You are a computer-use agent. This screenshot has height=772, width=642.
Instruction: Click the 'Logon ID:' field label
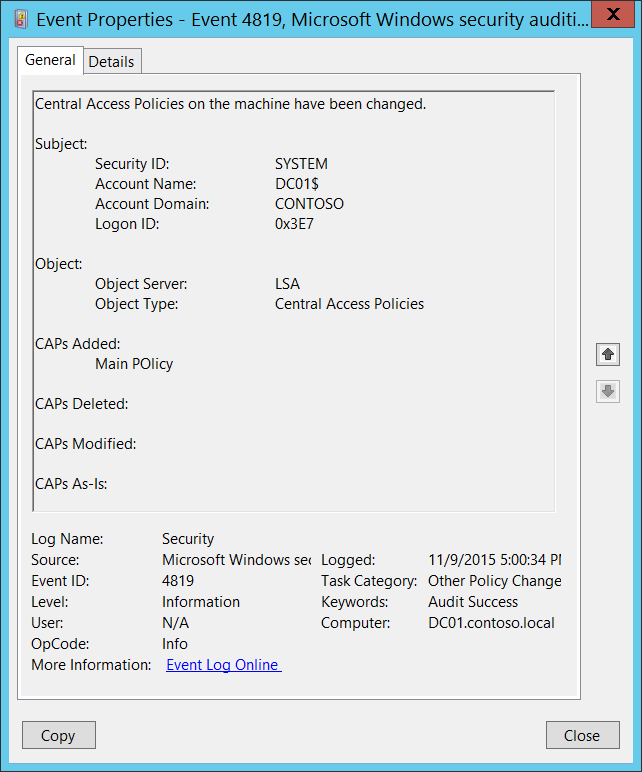pyautogui.click(x=127, y=224)
